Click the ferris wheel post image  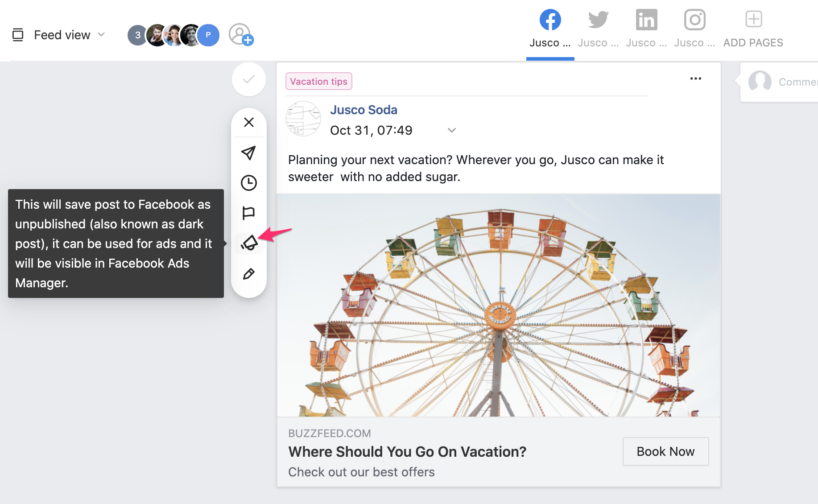[x=498, y=306]
